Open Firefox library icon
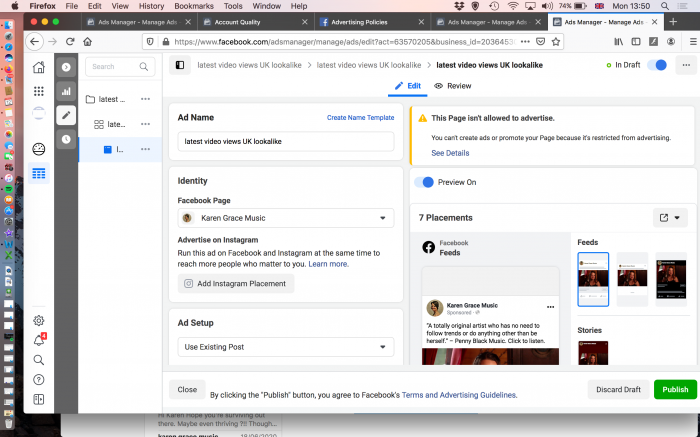The width and height of the screenshot is (700, 437). pos(618,42)
